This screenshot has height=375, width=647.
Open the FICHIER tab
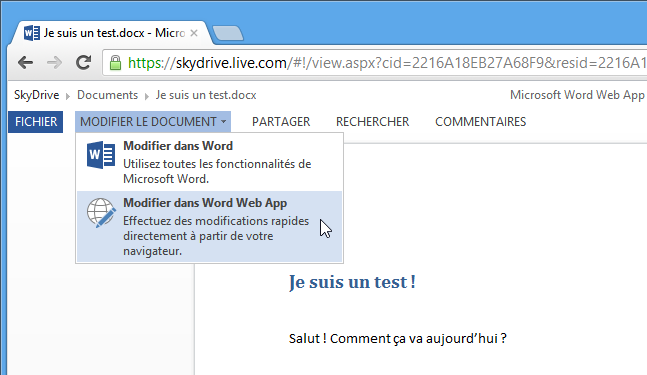click(36, 122)
